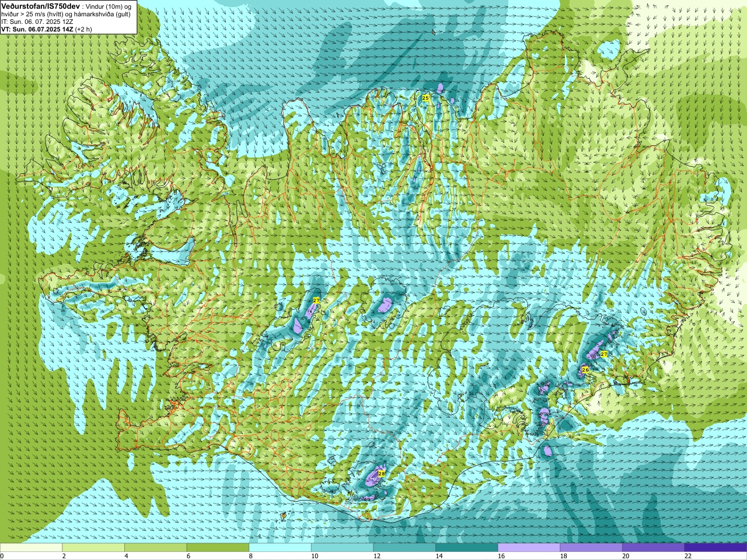Click the yellow 28 gust label in the south
Screen dimensions: 747x560
[x=382, y=474]
